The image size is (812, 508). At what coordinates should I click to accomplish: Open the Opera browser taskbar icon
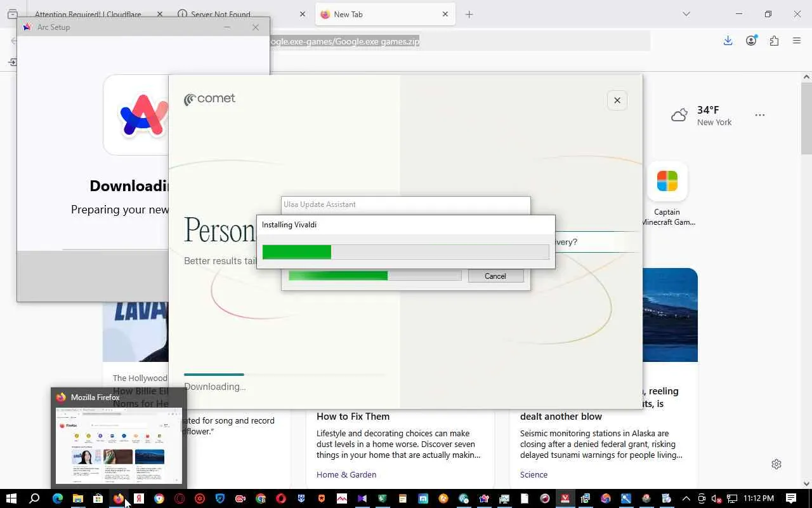(x=281, y=498)
